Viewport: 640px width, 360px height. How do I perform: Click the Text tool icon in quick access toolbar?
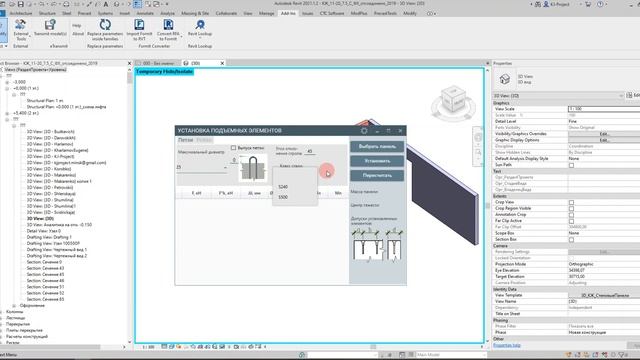click(x=106, y=4)
